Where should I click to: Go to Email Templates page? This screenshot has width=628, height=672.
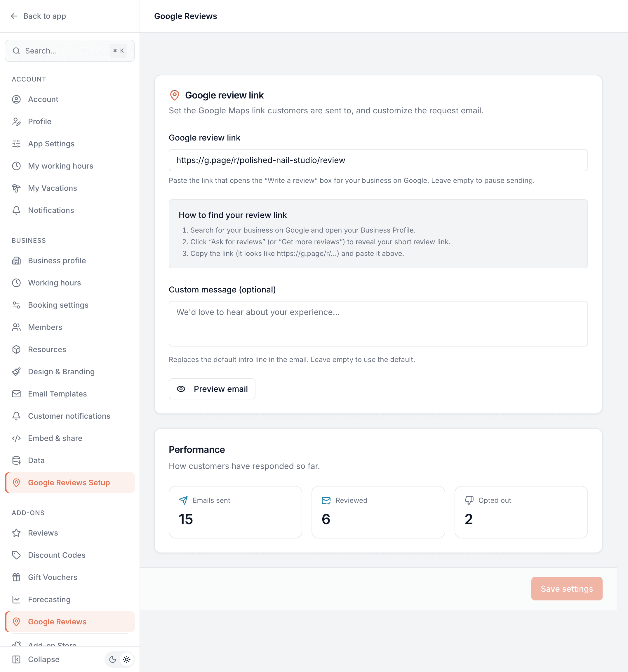[x=69, y=394]
